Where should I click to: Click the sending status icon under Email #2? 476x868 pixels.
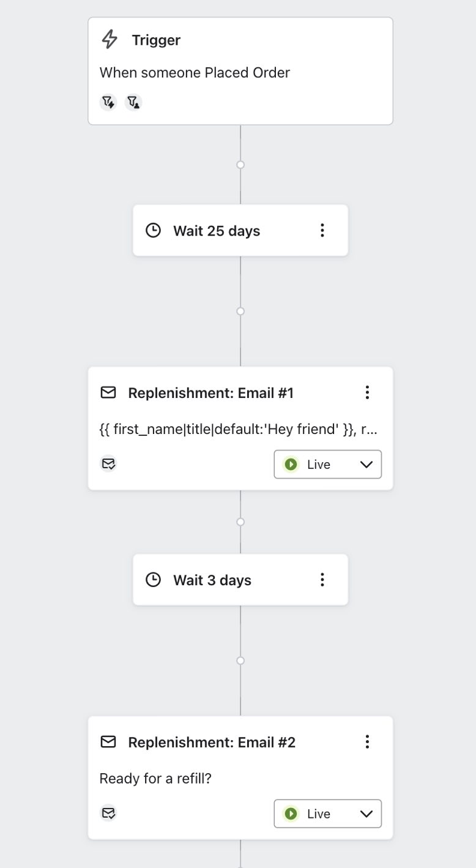click(x=109, y=814)
